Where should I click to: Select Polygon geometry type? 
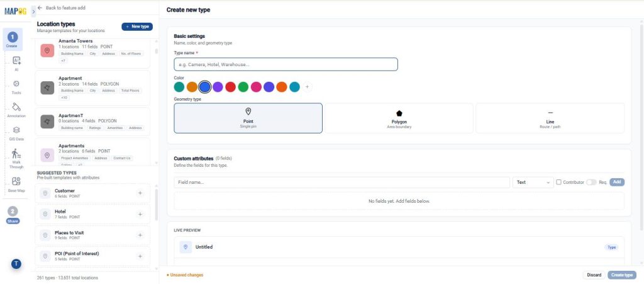click(x=399, y=118)
